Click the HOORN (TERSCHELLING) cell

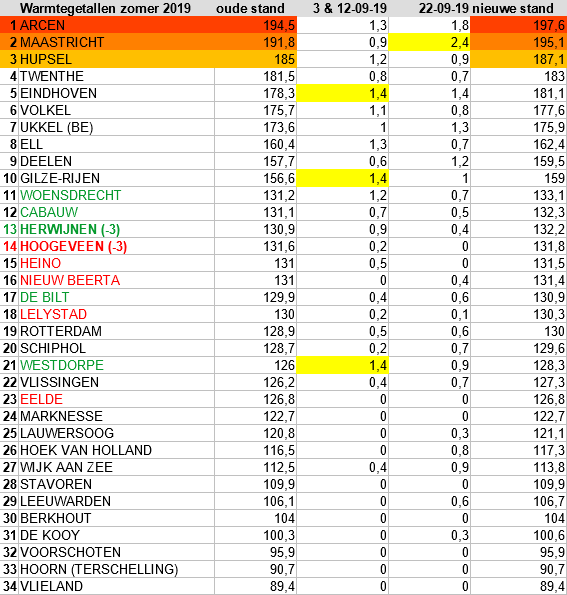pyautogui.click(x=116, y=569)
